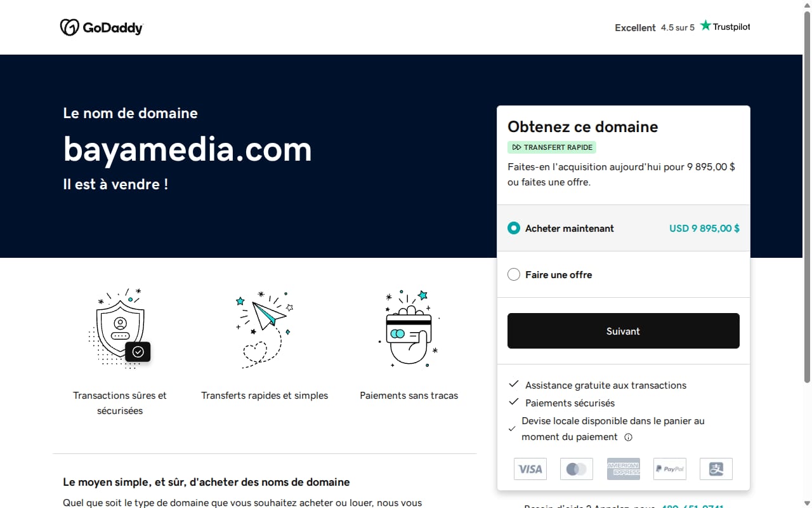This screenshot has width=812, height=508.
Task: Click the Transfert rapide badge
Action: coord(552,147)
